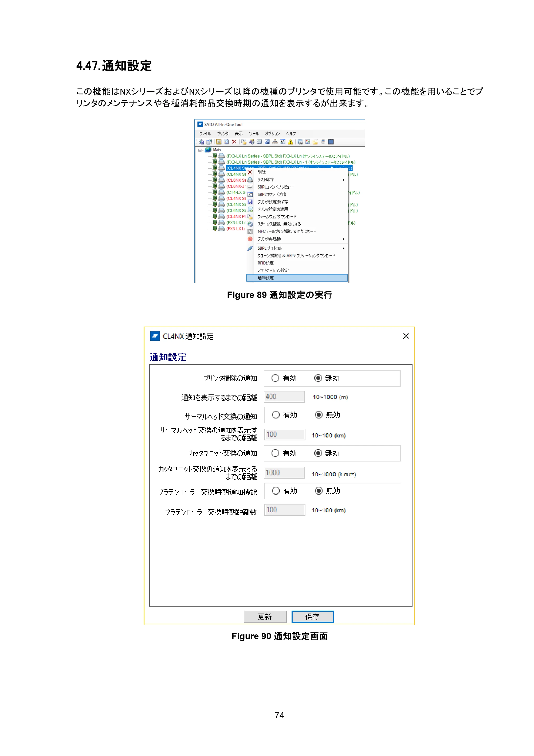The width and height of the screenshot is (534, 756).
Task: Select the FX3-LX Ln - 1 printer row
Action: (291, 162)
